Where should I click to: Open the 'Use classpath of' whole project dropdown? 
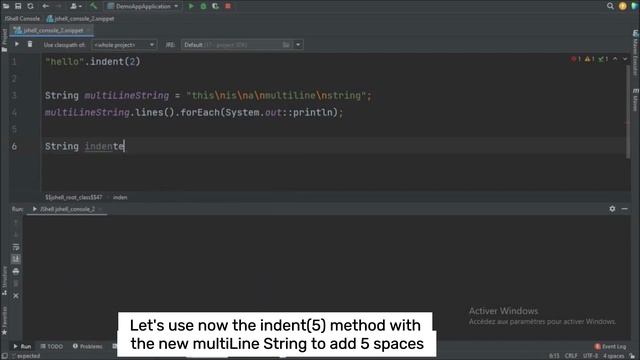click(x=124, y=44)
